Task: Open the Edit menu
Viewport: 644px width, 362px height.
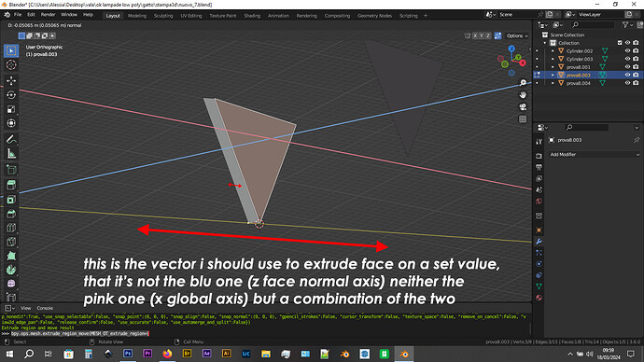Action: click(x=31, y=15)
